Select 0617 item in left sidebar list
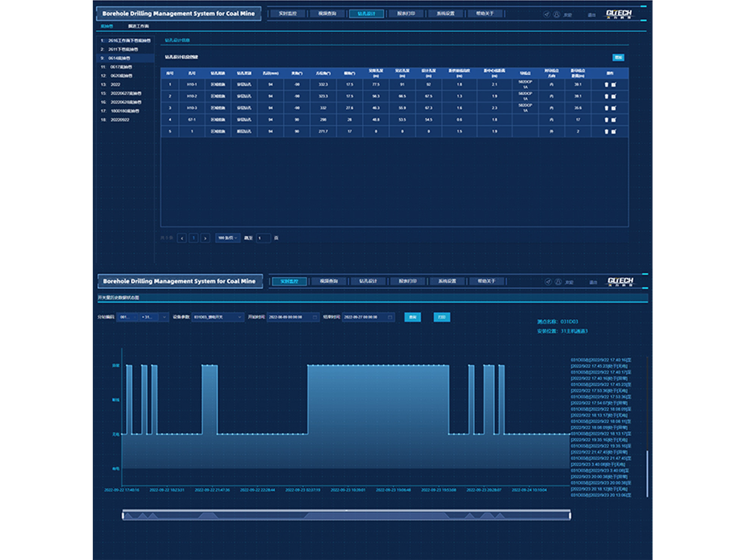745x560 pixels. [121, 67]
